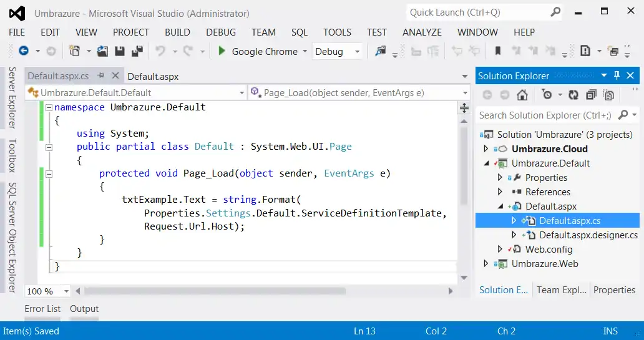Toggle a bookmark with the toolbar icon
Screen dimensions: 644x340
pos(498,51)
